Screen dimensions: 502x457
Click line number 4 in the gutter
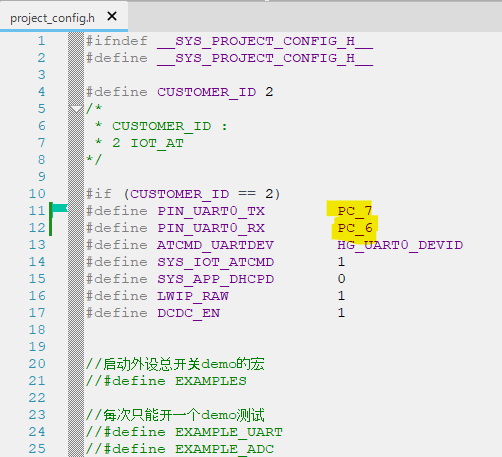pyautogui.click(x=41, y=92)
